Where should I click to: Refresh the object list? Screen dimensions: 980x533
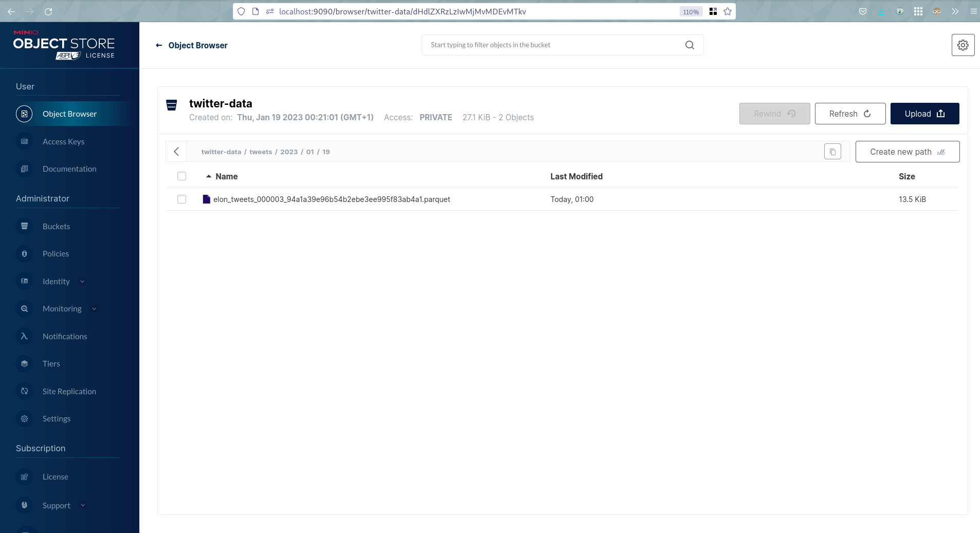coord(850,114)
